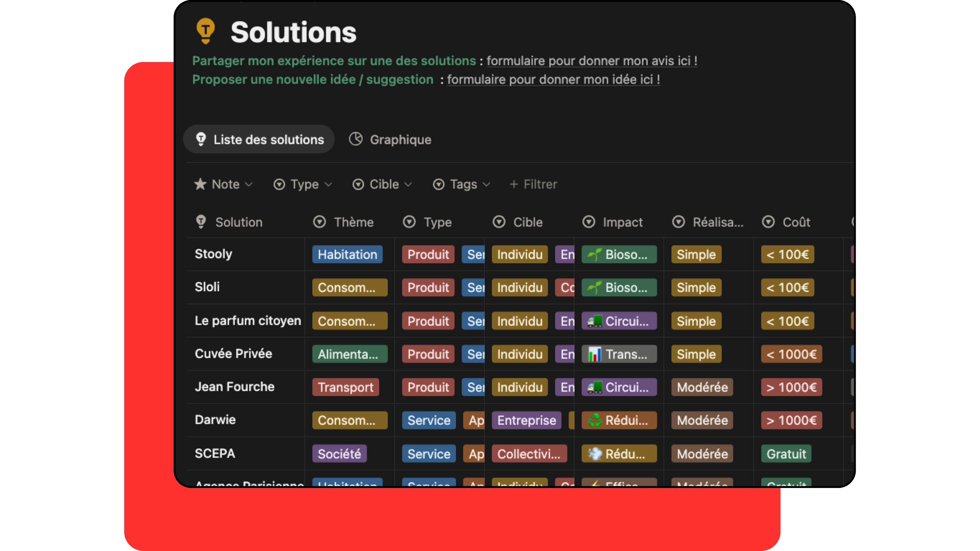
Task: Expand the Note filter dropdown
Action: tap(249, 184)
